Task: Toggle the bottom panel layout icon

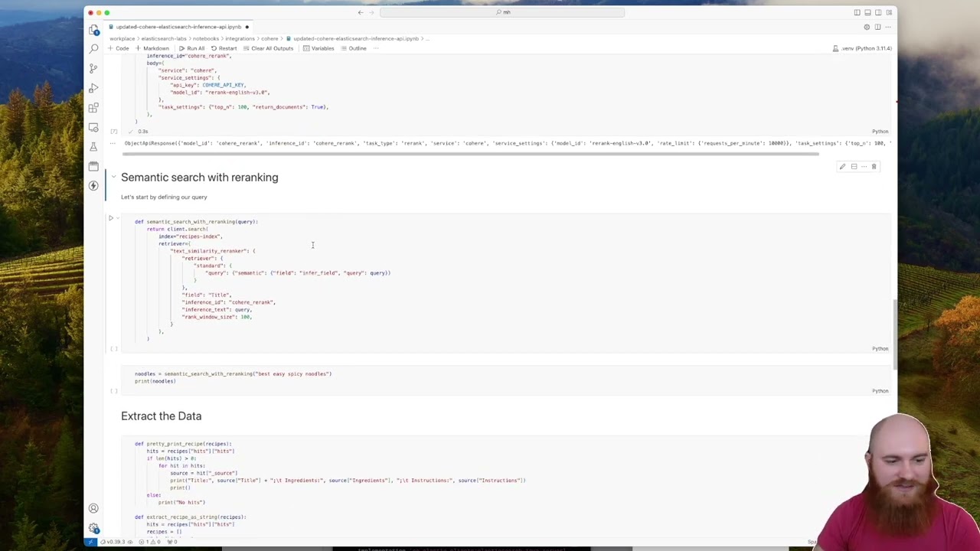Action: tap(867, 12)
